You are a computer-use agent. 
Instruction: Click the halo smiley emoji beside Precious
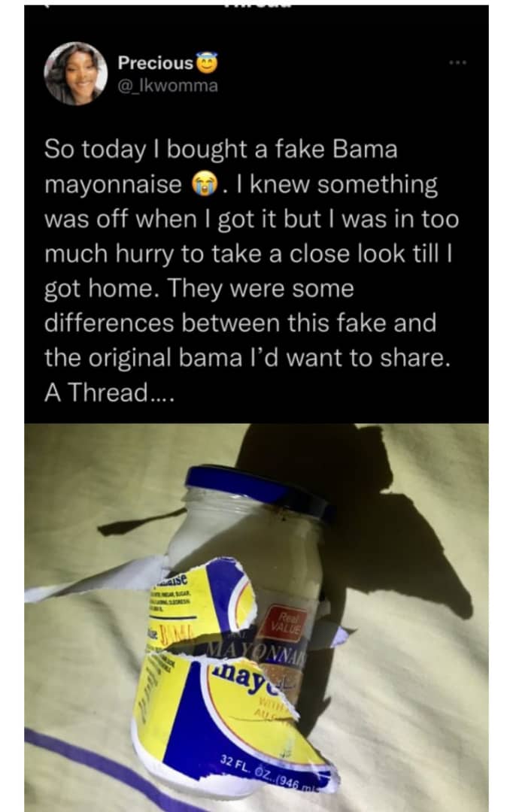coord(206,62)
